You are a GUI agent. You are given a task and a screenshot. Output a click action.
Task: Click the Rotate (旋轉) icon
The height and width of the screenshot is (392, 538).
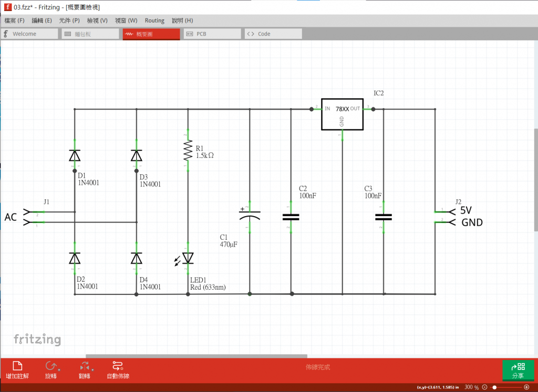51,366
